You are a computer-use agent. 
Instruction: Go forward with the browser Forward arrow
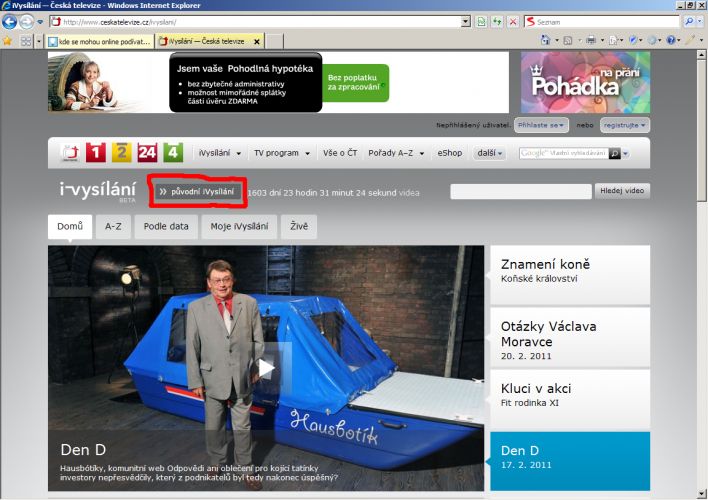click(26, 22)
